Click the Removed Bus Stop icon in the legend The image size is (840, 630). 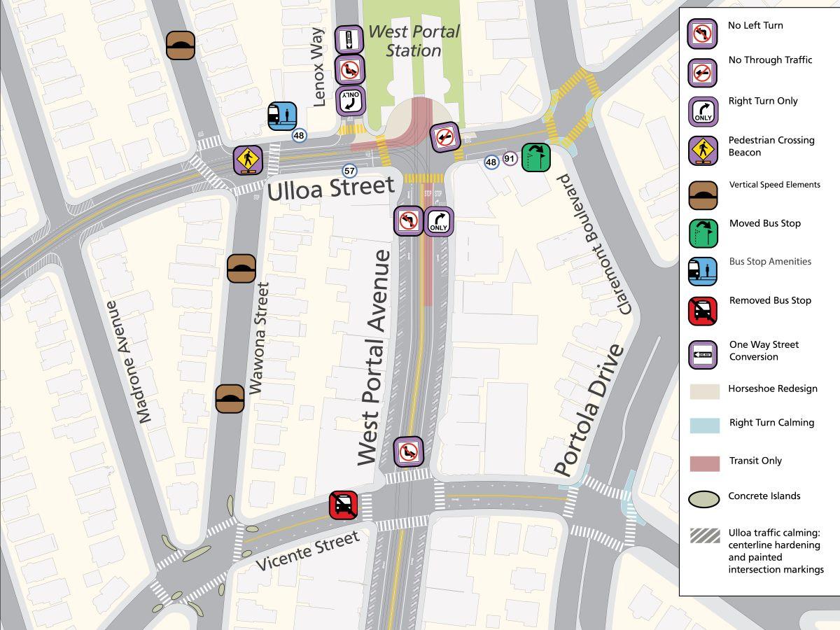(703, 310)
